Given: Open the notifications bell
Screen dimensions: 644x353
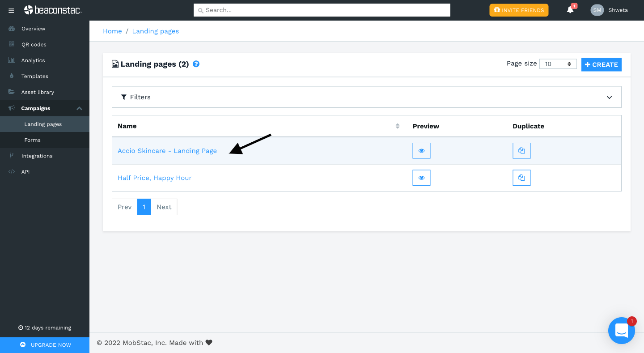Looking at the screenshot, I should point(569,10).
